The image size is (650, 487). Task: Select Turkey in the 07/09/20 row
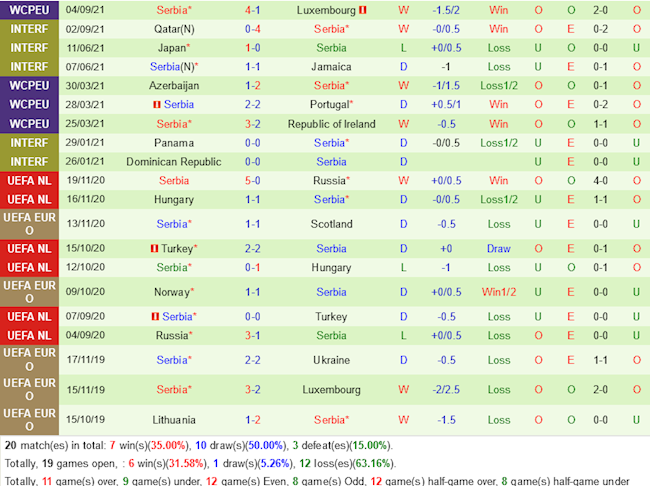331,317
